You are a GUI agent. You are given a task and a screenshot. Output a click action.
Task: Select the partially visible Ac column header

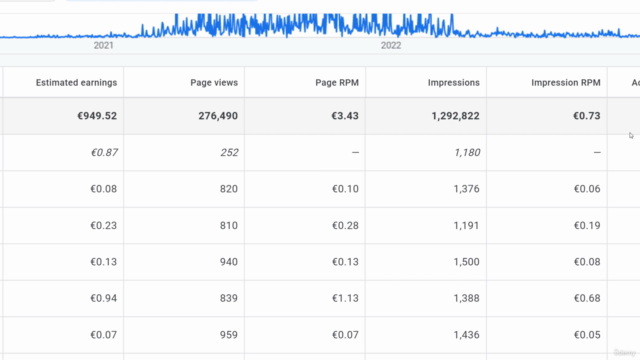636,83
